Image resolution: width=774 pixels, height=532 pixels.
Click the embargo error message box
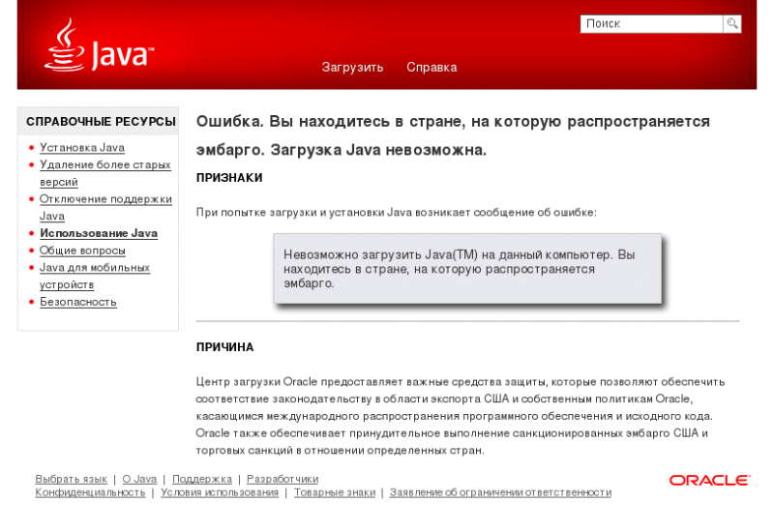coord(467,269)
